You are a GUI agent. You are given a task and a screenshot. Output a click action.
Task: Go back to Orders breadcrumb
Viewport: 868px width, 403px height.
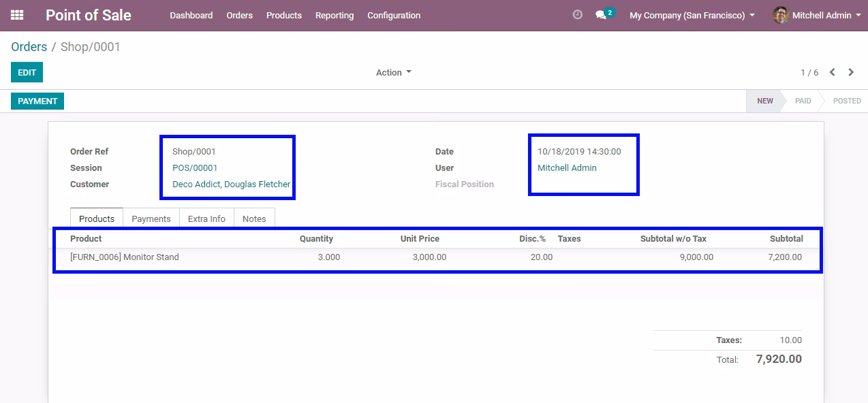29,47
